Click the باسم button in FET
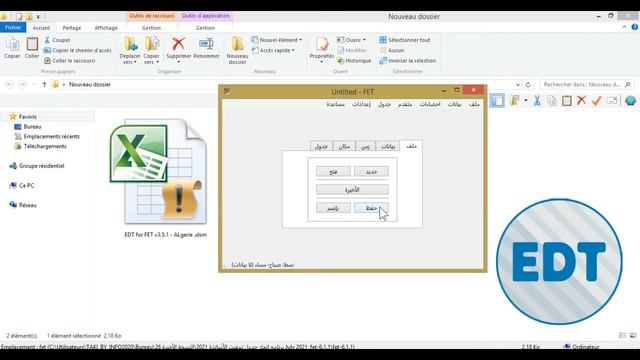 click(333, 208)
